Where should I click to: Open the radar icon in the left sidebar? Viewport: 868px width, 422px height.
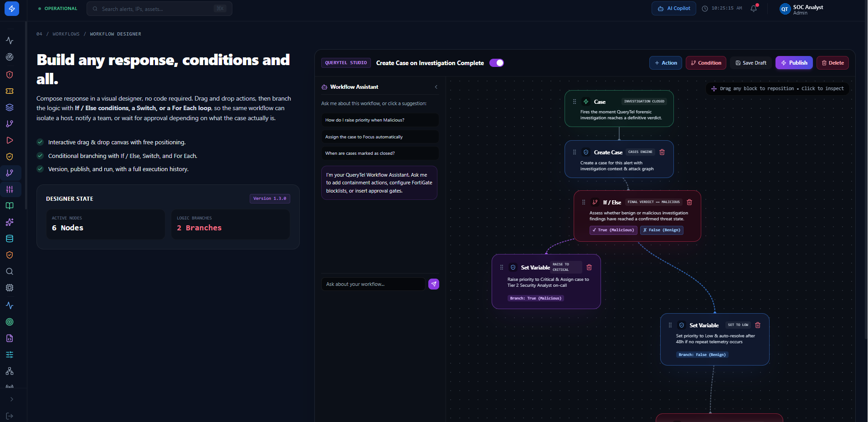10,57
